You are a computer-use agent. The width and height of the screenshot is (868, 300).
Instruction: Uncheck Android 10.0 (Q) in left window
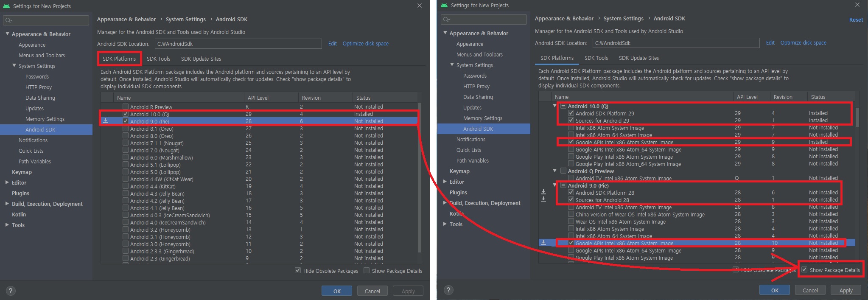click(x=126, y=114)
